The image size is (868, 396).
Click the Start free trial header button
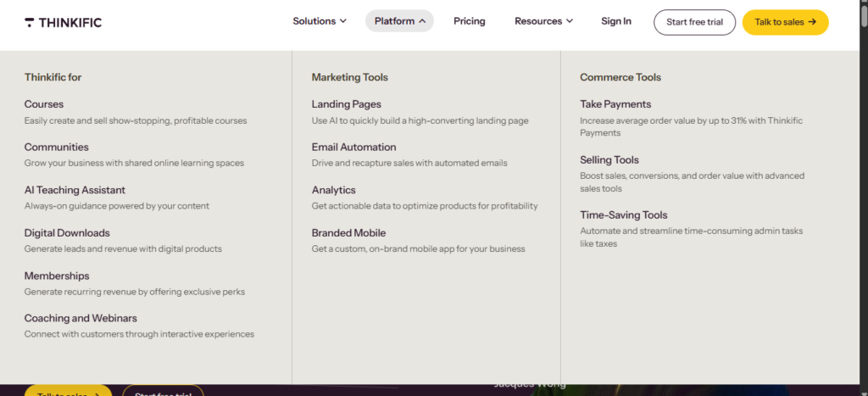695,22
